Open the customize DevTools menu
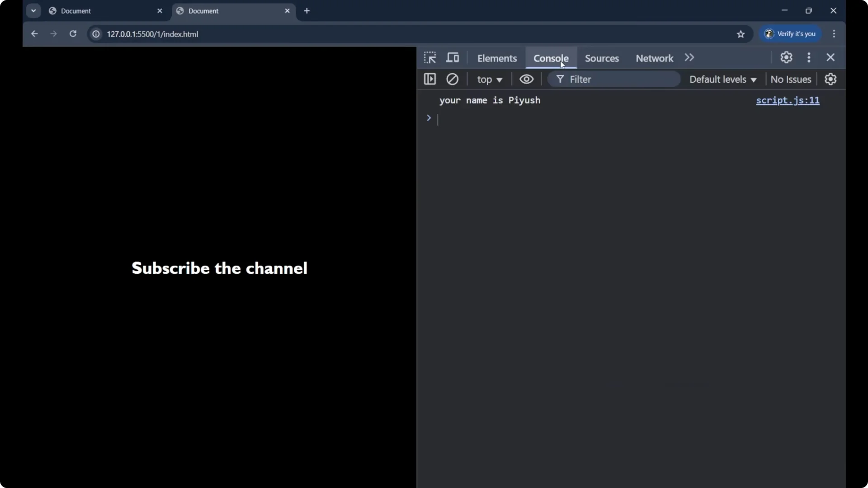 [x=809, y=57]
